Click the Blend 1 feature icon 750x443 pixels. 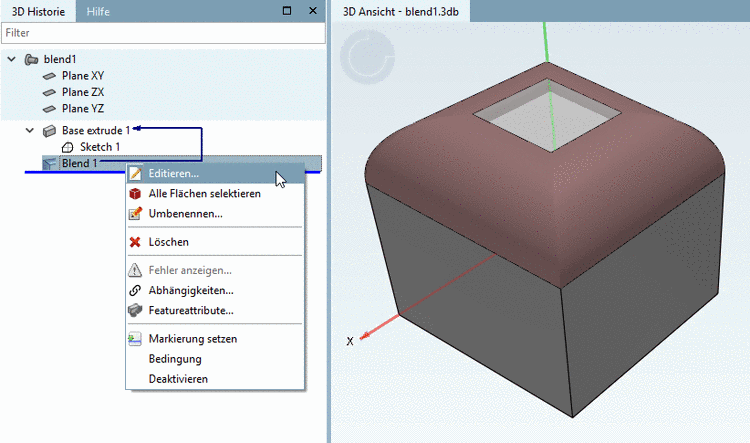[49, 164]
